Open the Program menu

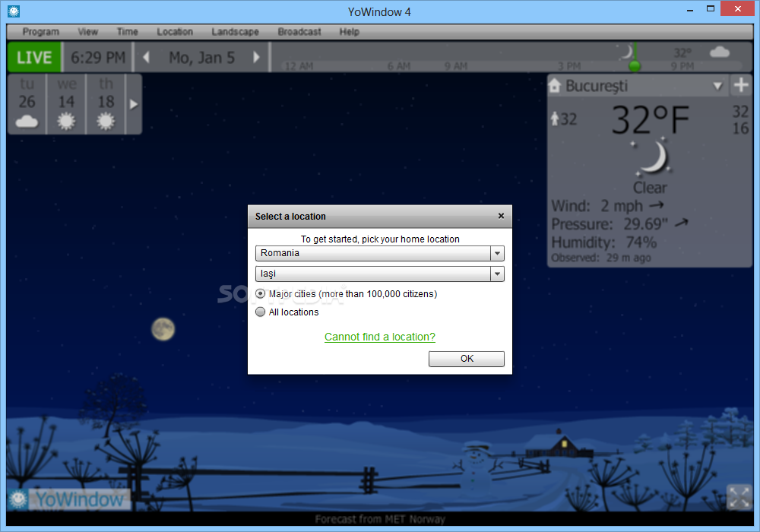pyautogui.click(x=41, y=31)
